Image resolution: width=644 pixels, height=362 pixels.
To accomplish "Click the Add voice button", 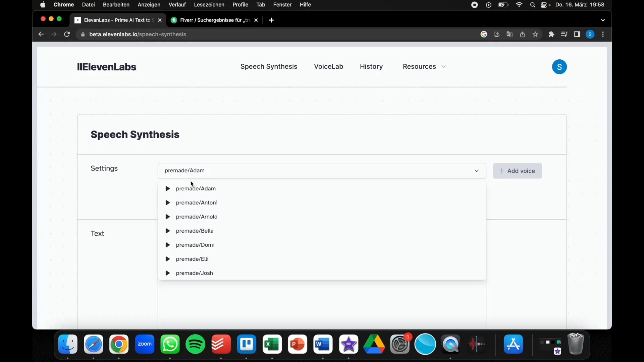I will pyautogui.click(x=517, y=171).
